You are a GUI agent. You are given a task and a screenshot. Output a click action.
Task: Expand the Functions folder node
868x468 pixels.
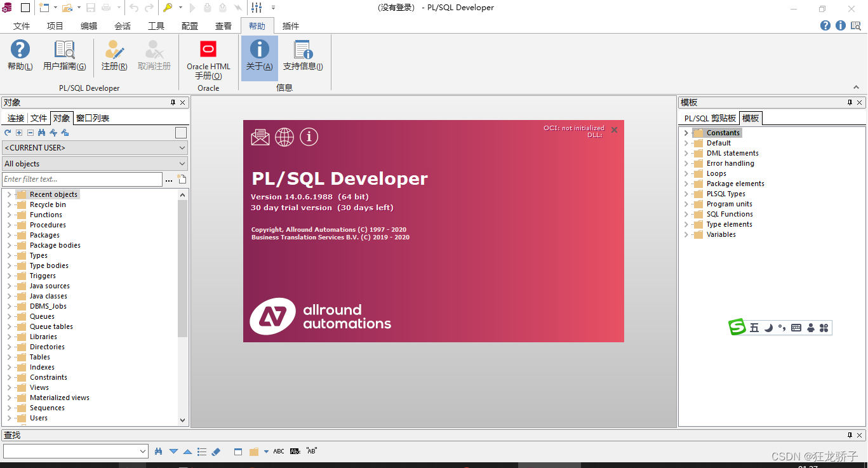pyautogui.click(x=9, y=215)
